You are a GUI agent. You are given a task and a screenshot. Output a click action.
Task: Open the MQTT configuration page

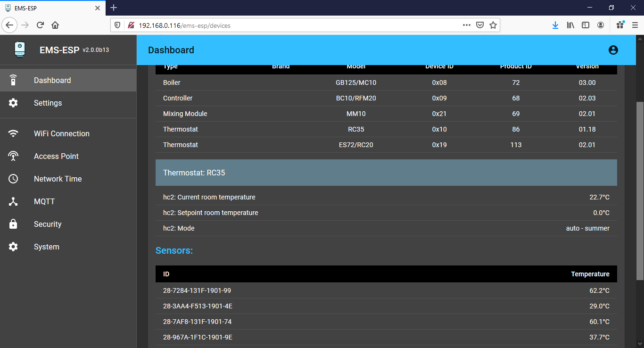click(43, 201)
